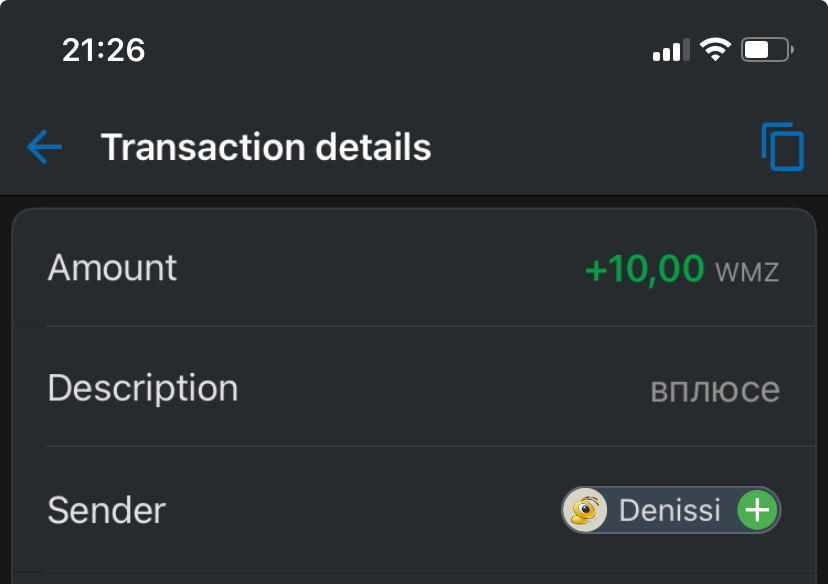
Task: Select the Denissi sender chip
Action: [x=671, y=510]
